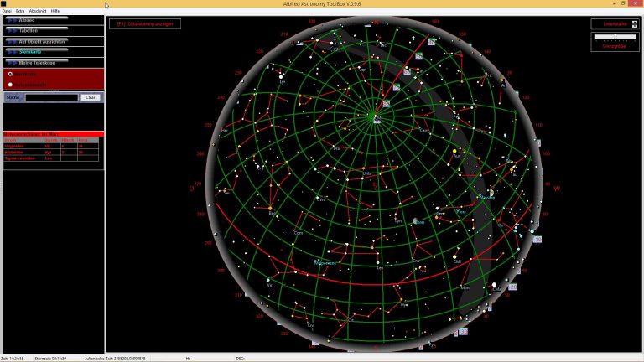Minimize the Albireo Astronomy ToolBox window
The height and width of the screenshot is (362, 644).
[x=615, y=3]
